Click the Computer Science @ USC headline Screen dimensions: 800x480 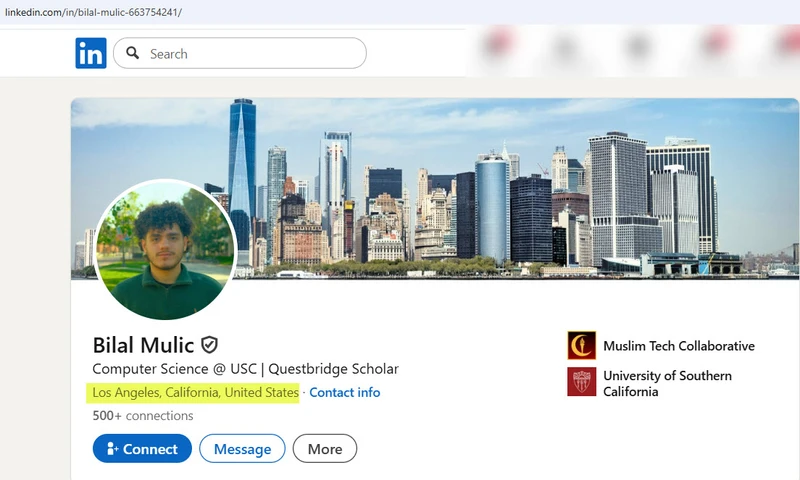point(245,369)
